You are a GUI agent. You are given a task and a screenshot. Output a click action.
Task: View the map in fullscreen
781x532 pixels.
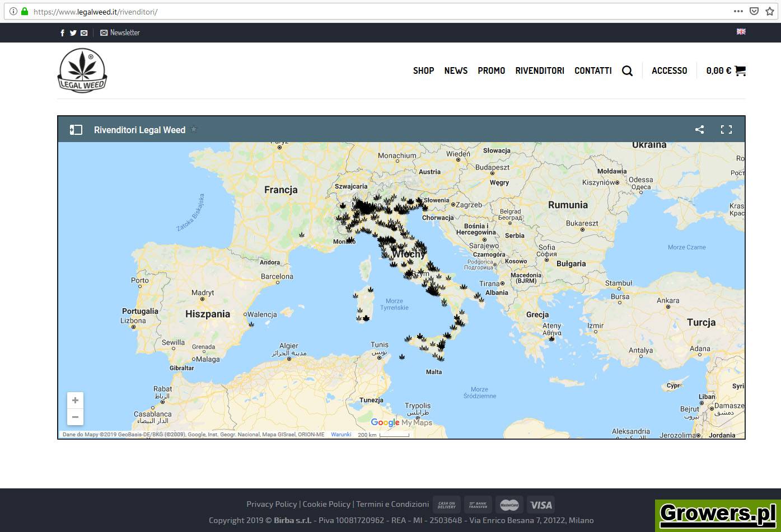point(726,130)
